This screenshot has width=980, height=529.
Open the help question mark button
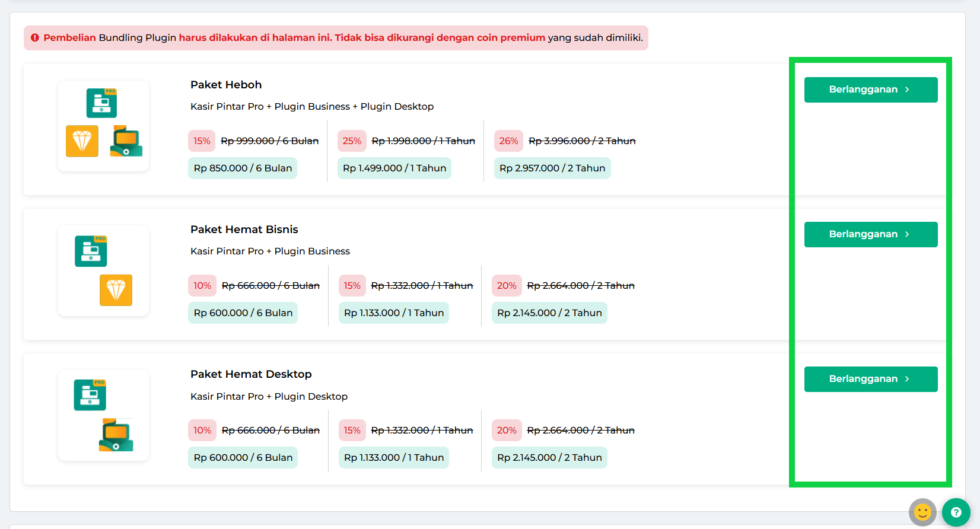(956, 512)
